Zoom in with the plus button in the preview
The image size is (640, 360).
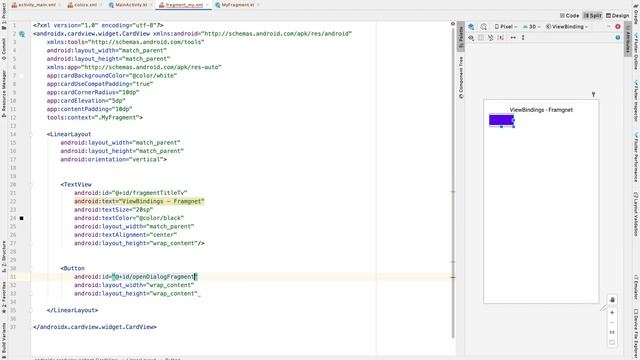tap(612, 313)
